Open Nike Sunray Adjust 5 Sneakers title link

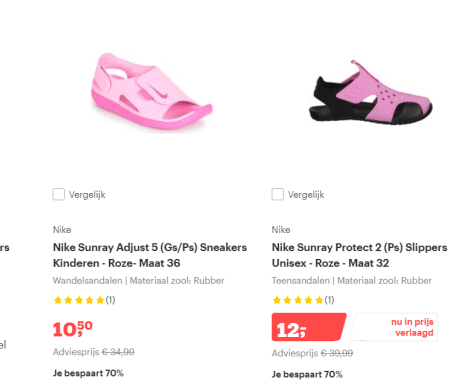[150, 255]
